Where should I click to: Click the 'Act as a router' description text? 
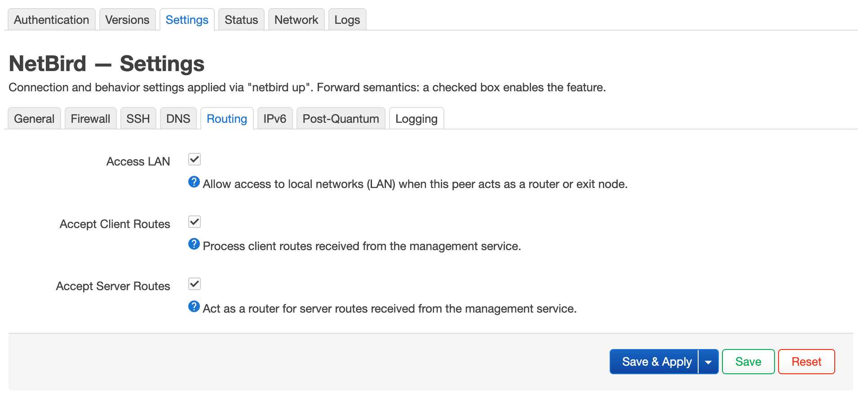click(390, 309)
